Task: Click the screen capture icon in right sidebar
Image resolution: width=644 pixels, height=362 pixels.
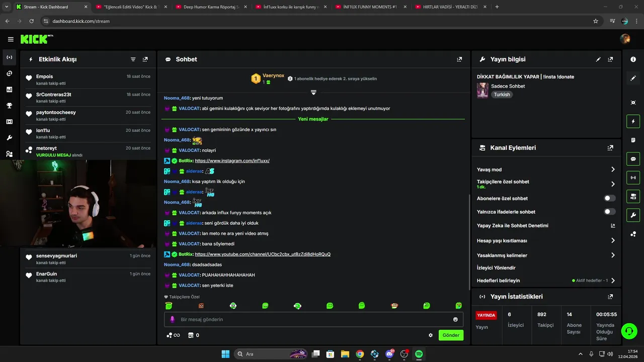Action: [633, 103]
